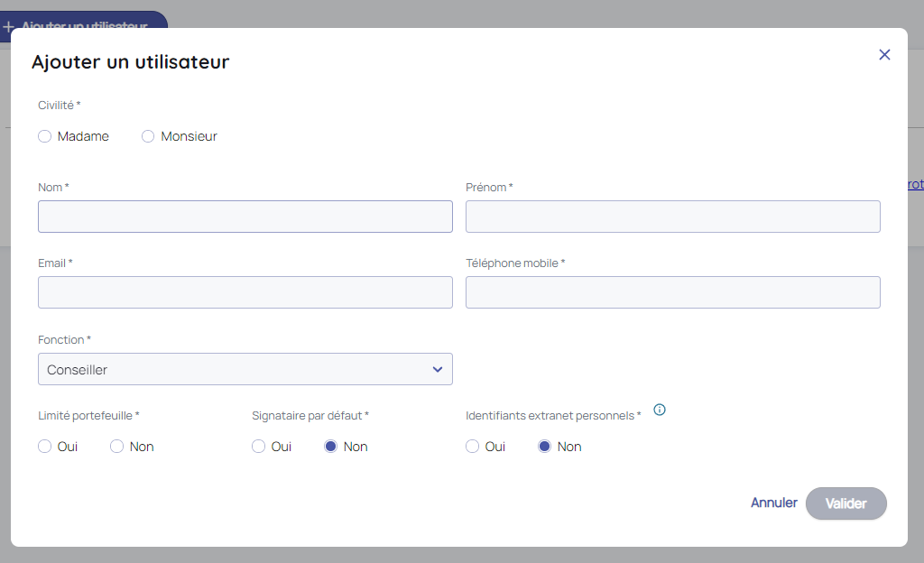Choose Monsieur as civility
This screenshot has height=563, width=924.
[x=148, y=136]
